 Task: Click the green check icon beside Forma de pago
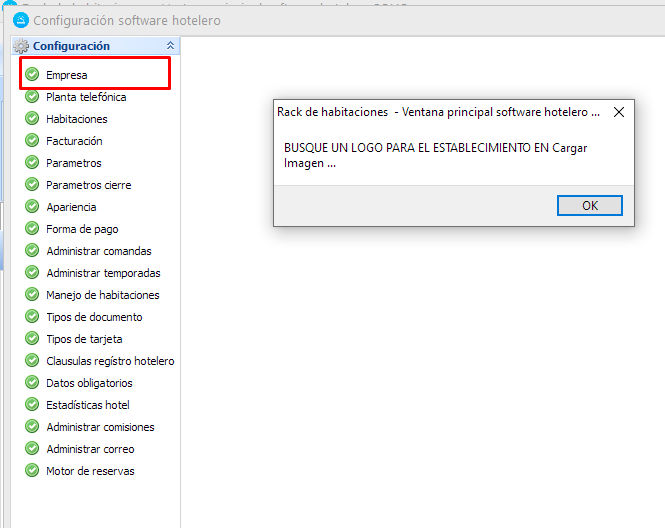pyautogui.click(x=32, y=229)
